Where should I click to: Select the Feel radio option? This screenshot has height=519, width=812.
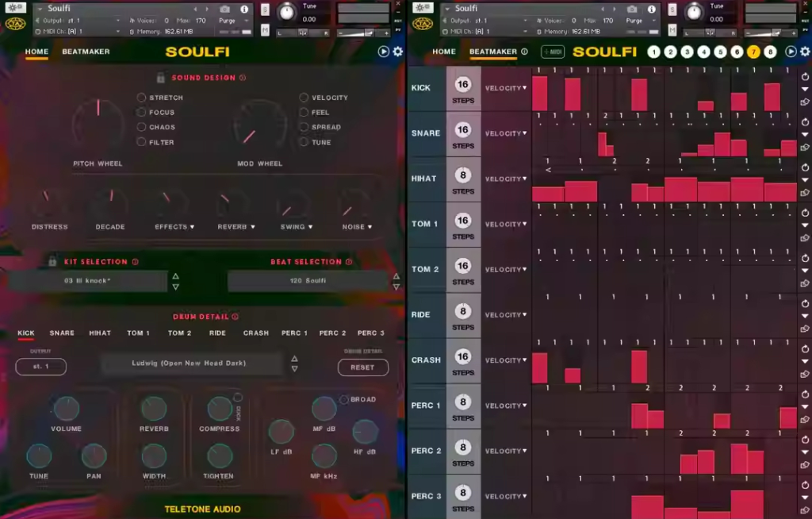304,112
